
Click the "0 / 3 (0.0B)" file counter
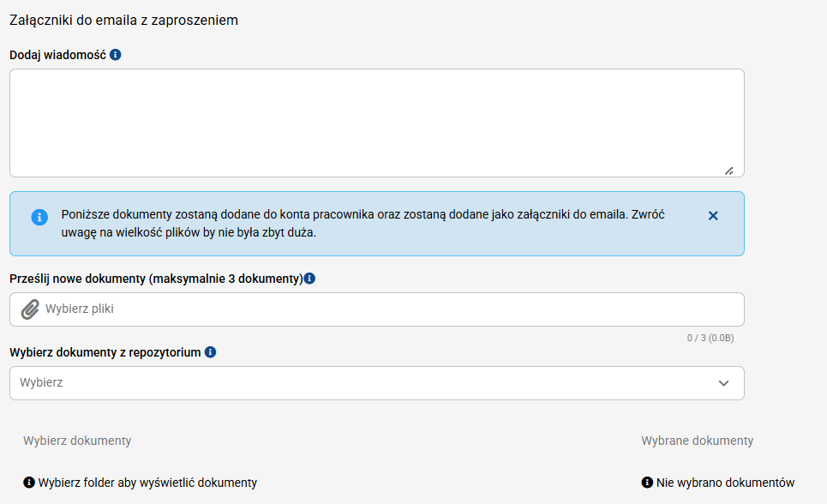(x=710, y=338)
